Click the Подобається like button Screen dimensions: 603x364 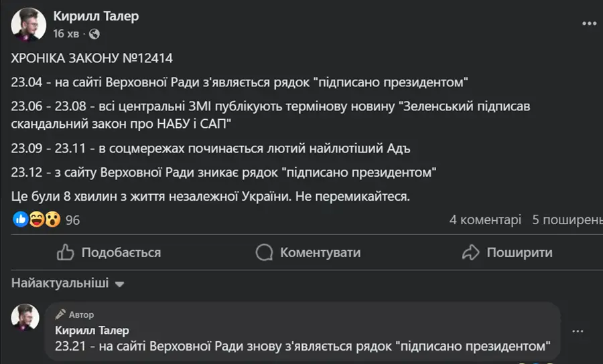point(109,252)
